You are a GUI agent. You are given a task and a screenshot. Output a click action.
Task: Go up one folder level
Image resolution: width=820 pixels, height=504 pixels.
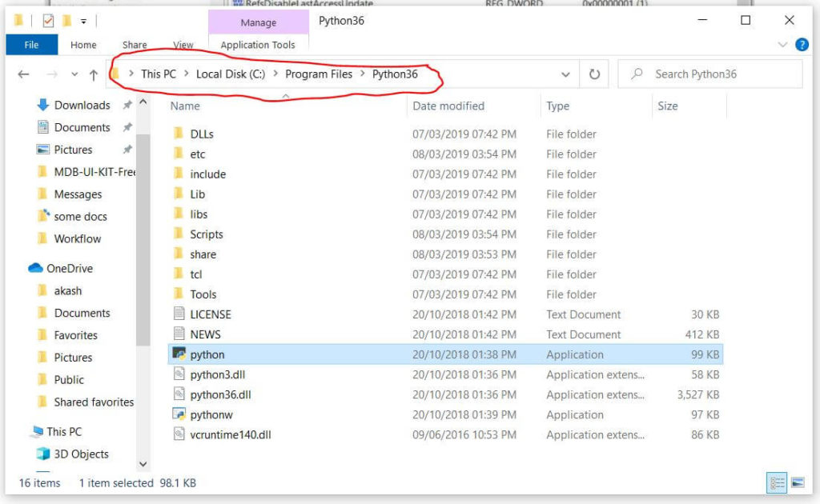click(x=94, y=74)
